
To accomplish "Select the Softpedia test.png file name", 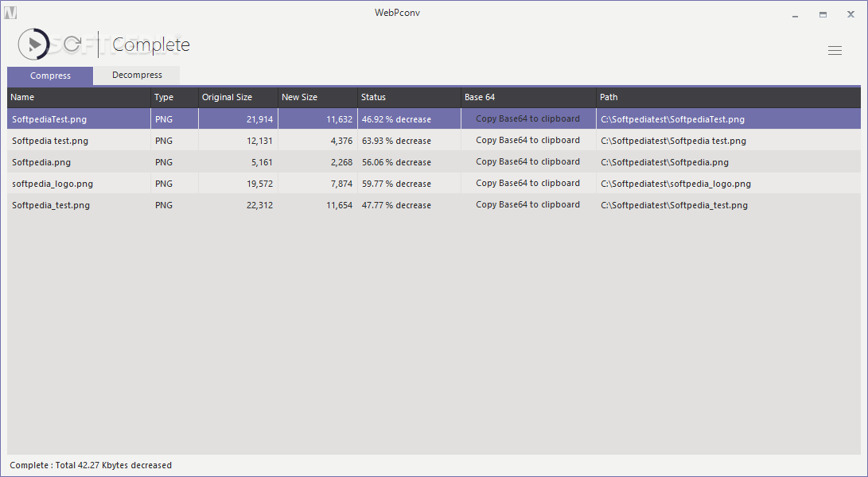I will [x=50, y=141].
